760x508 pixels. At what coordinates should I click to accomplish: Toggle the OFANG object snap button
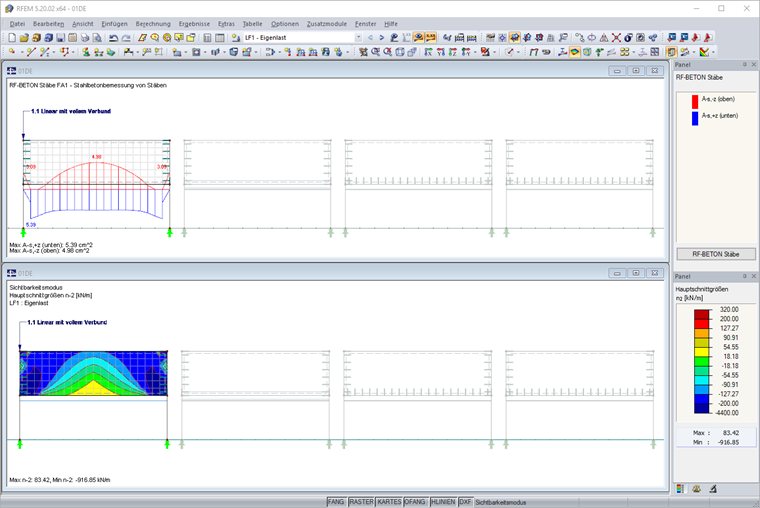(415, 502)
